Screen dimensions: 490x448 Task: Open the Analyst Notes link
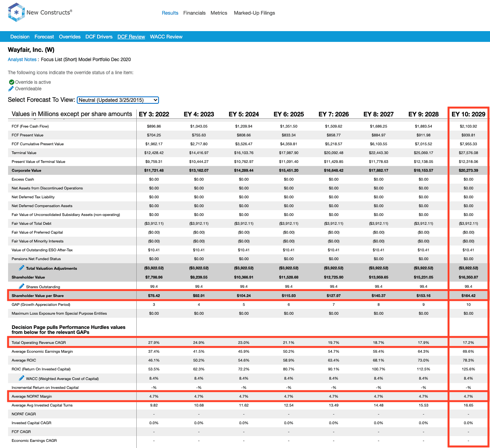click(22, 60)
